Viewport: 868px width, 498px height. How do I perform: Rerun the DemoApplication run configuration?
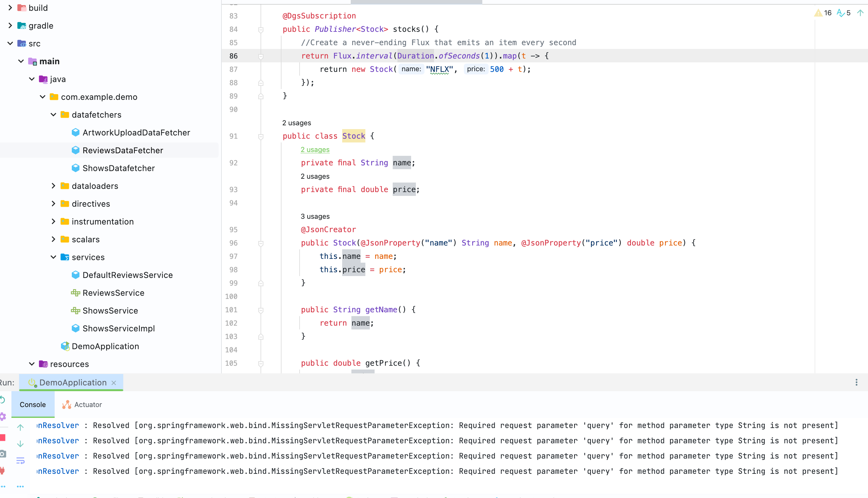click(3, 400)
